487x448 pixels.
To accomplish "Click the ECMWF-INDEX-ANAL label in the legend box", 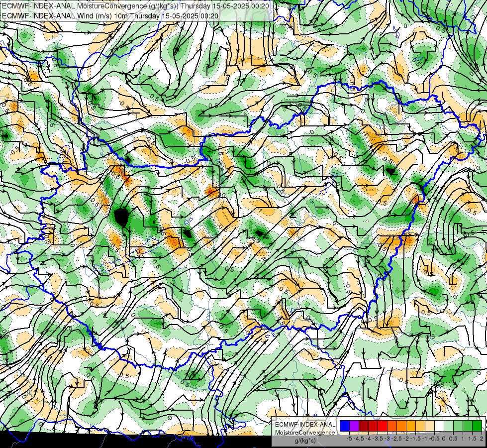I will [x=305, y=425].
